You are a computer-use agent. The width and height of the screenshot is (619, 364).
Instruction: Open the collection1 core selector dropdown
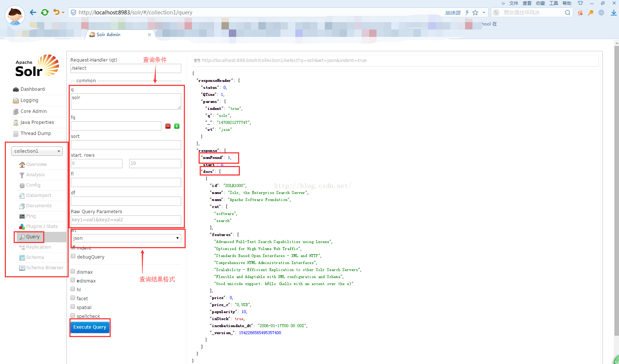click(x=37, y=151)
